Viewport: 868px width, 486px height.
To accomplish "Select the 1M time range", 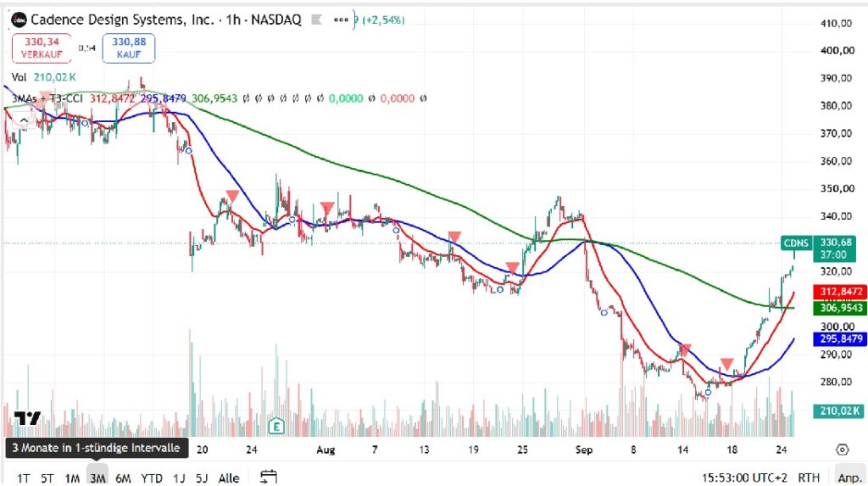I will (72, 478).
